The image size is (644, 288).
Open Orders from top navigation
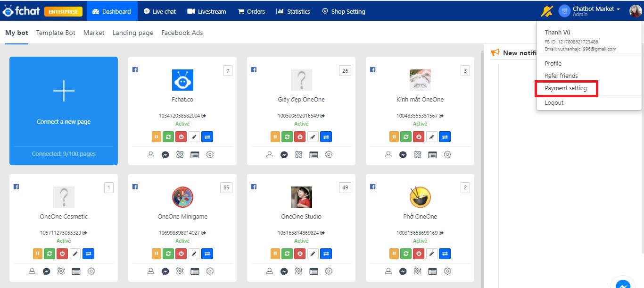tap(251, 11)
